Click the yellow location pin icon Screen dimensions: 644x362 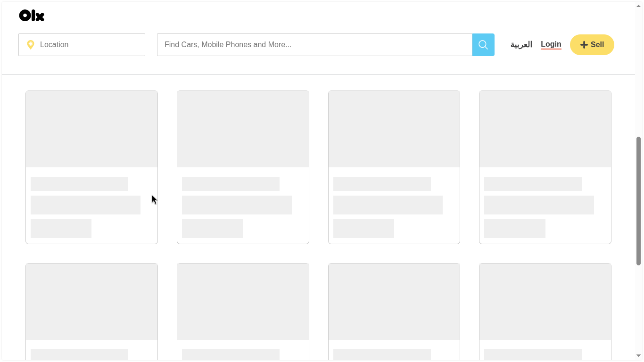31,45
